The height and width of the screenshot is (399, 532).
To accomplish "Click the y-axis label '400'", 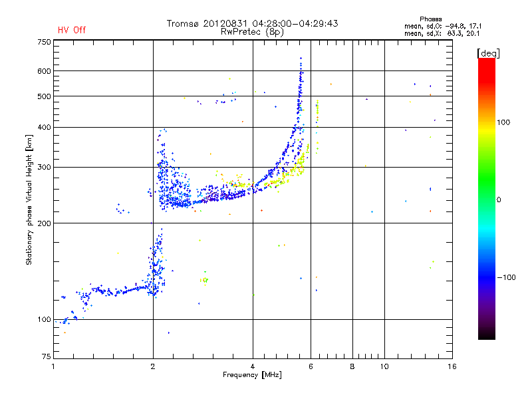I will click(44, 127).
